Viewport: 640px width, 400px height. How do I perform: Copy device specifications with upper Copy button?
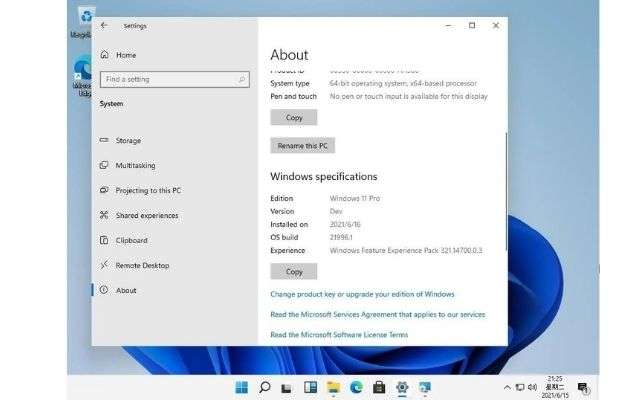point(293,118)
